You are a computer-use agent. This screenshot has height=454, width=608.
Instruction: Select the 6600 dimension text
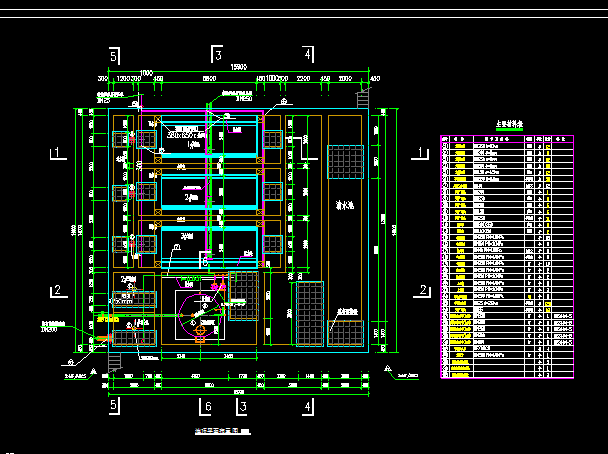point(209,79)
